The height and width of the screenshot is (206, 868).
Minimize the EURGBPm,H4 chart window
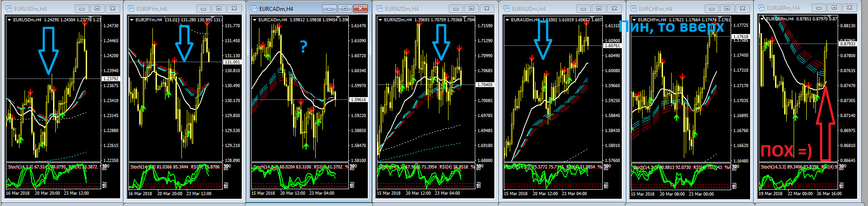(x=819, y=8)
